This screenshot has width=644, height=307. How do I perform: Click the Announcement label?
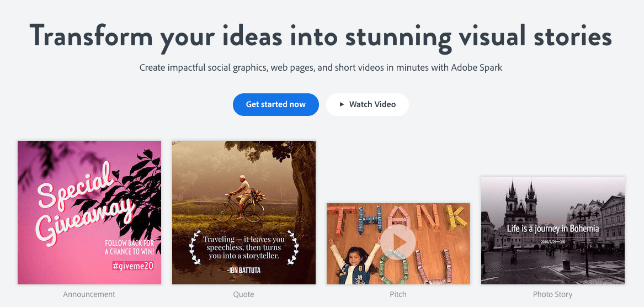[89, 294]
